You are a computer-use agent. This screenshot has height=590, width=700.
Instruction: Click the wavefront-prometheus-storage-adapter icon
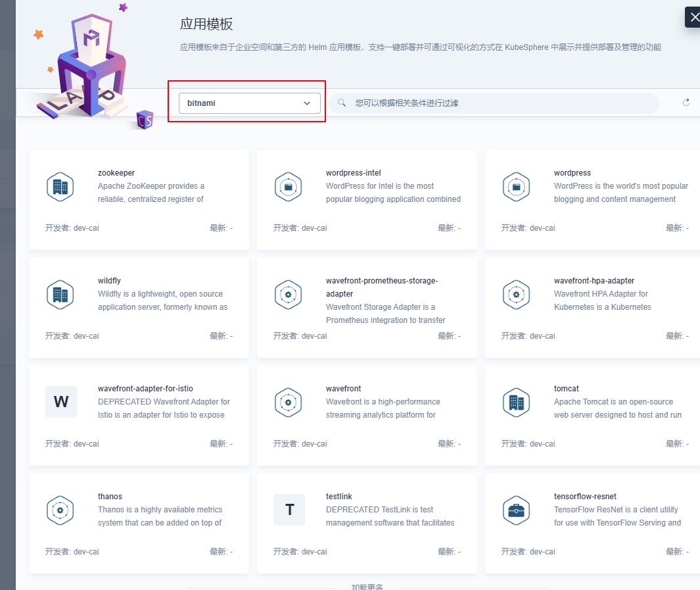pyautogui.click(x=289, y=295)
